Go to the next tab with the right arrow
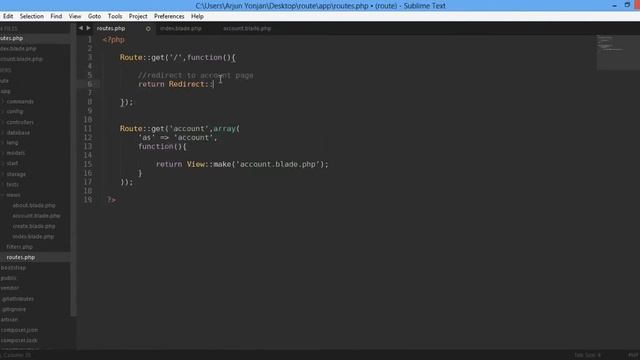This screenshot has width=640, height=360. pyautogui.click(x=88, y=28)
